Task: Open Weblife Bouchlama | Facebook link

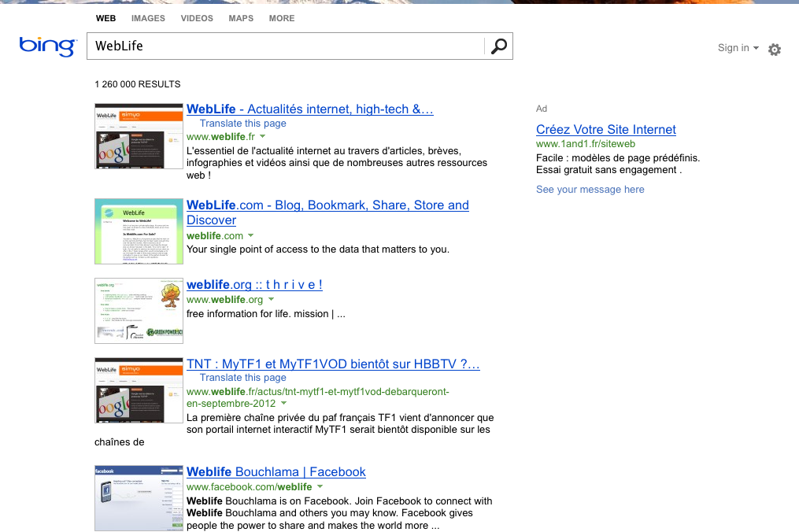Action: click(x=276, y=472)
